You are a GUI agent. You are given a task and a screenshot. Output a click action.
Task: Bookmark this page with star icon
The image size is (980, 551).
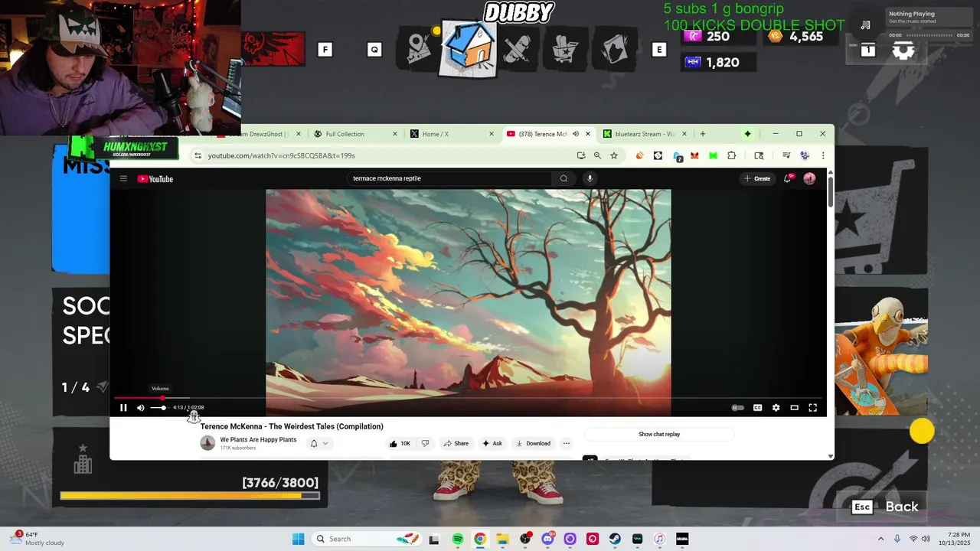tap(614, 155)
